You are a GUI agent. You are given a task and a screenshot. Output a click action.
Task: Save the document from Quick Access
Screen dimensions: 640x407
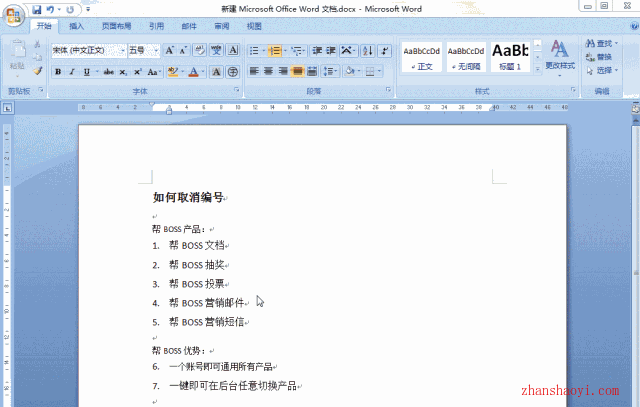(x=37, y=9)
